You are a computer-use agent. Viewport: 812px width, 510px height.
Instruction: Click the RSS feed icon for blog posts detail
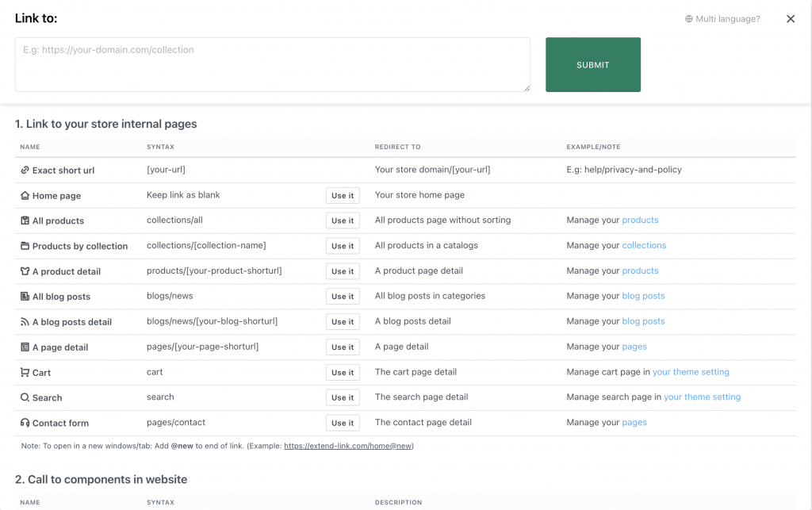pos(25,322)
